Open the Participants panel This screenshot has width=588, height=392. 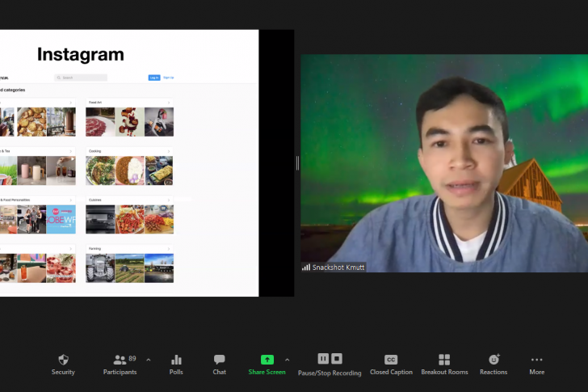click(120, 360)
